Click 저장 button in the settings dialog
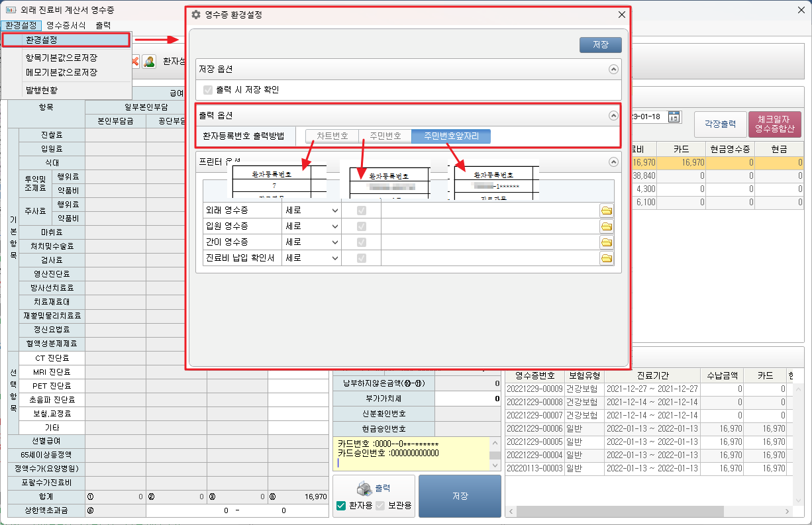 [x=600, y=45]
